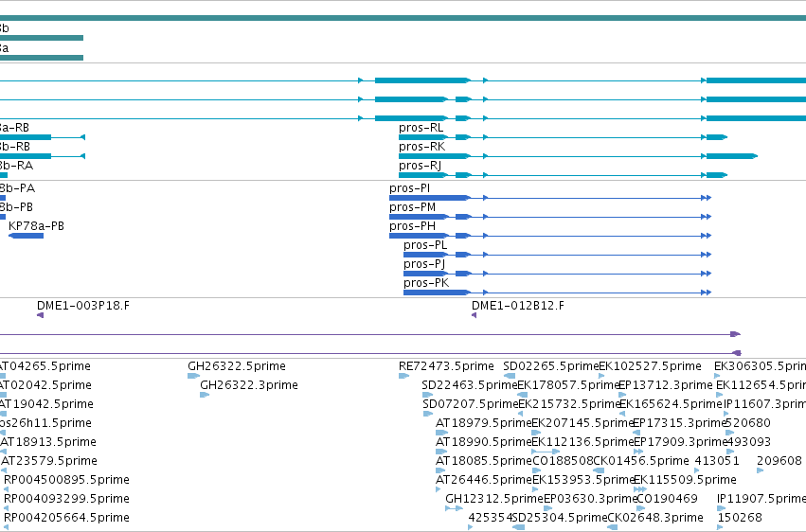Select the KP78a-PB protein feature
Viewport: 806px width, 532px height.
27,236
